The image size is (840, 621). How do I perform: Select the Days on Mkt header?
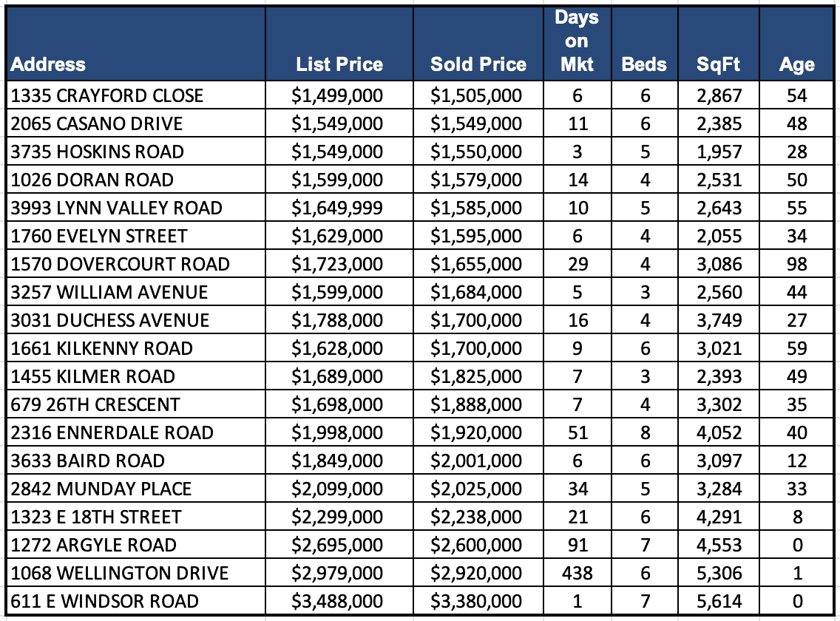tap(577, 41)
